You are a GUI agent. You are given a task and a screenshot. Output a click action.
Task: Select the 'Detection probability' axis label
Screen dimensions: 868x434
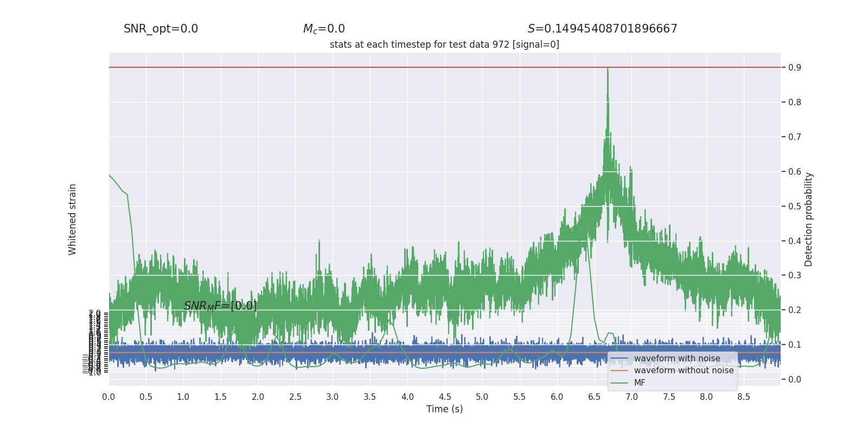(809, 219)
